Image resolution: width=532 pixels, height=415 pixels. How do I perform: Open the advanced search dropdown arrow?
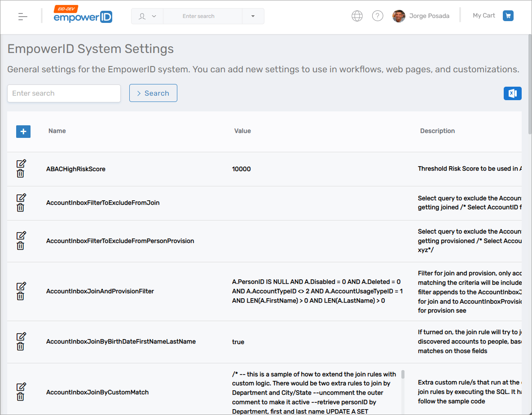tap(253, 16)
